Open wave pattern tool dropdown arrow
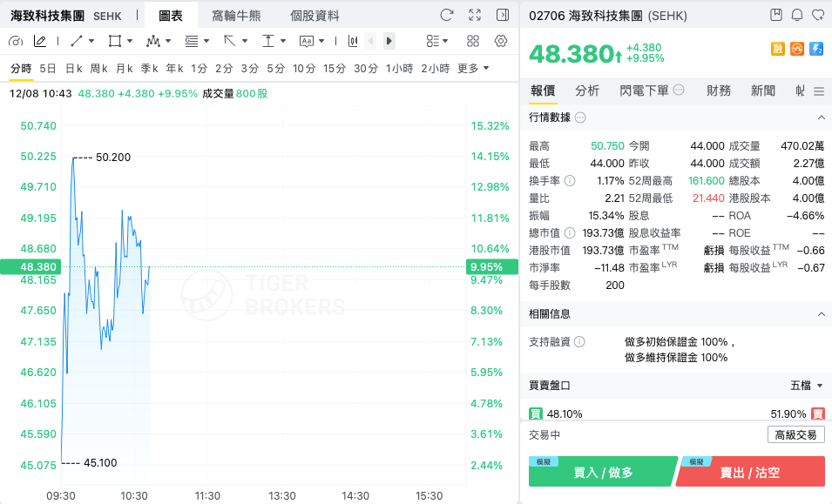The height and width of the screenshot is (504, 832). pyautogui.click(x=168, y=41)
